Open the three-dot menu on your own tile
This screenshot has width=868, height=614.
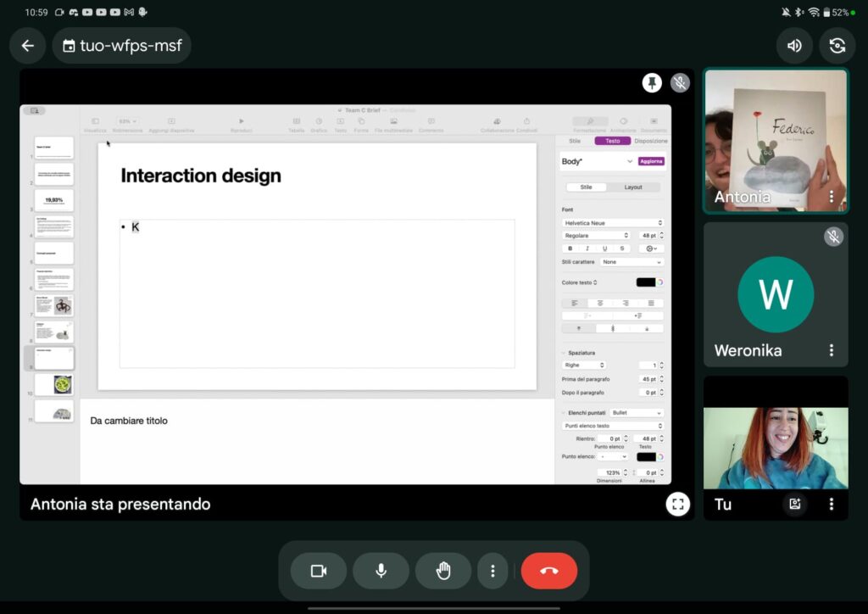(831, 504)
